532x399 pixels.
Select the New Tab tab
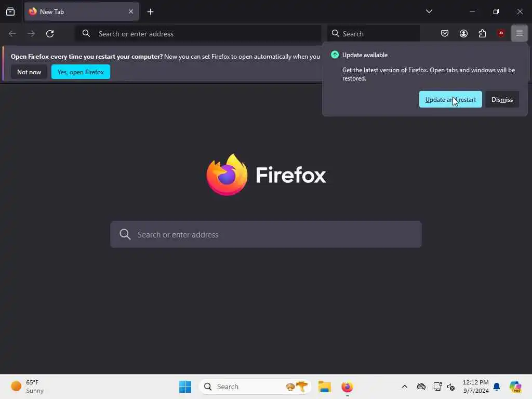82,11
